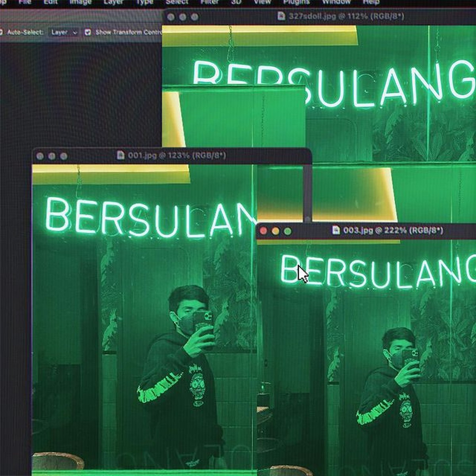Zoom the 003.jpg window using green button
This screenshot has height=476, width=476.
click(288, 231)
